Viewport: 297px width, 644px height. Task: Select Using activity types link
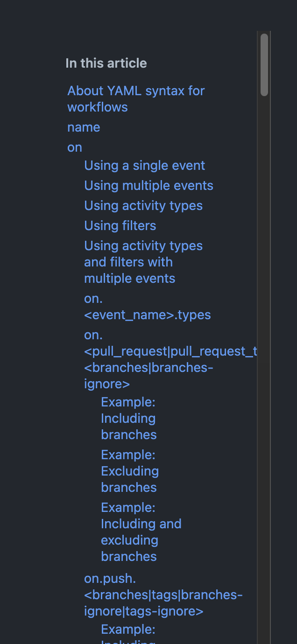tap(143, 205)
